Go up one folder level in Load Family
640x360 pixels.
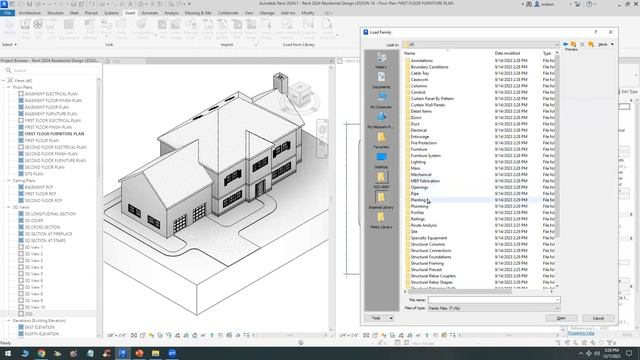point(573,44)
